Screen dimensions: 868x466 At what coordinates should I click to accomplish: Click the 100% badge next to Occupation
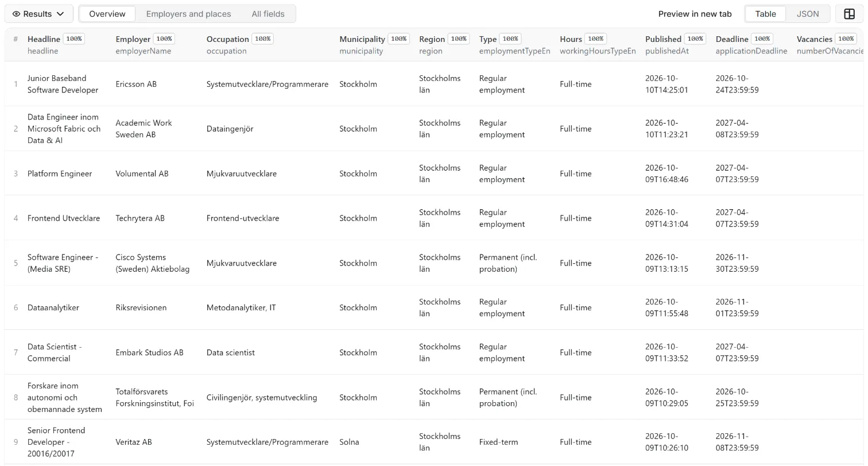(x=263, y=39)
